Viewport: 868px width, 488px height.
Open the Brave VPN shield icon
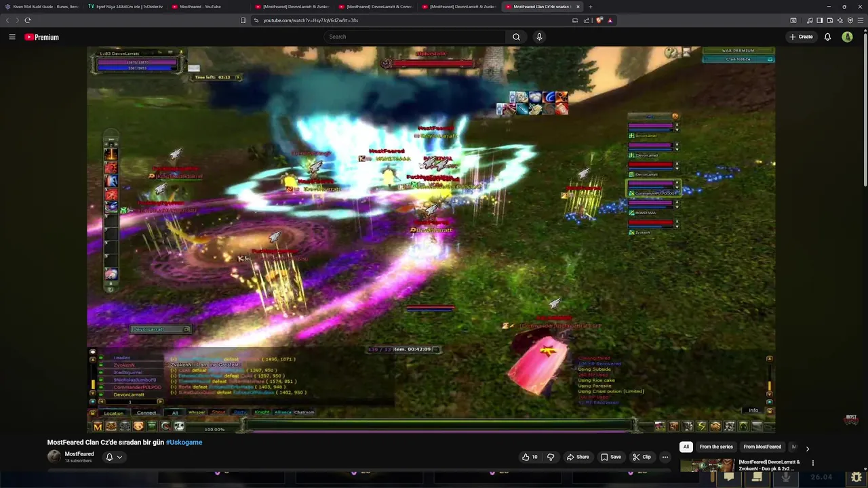pos(850,20)
